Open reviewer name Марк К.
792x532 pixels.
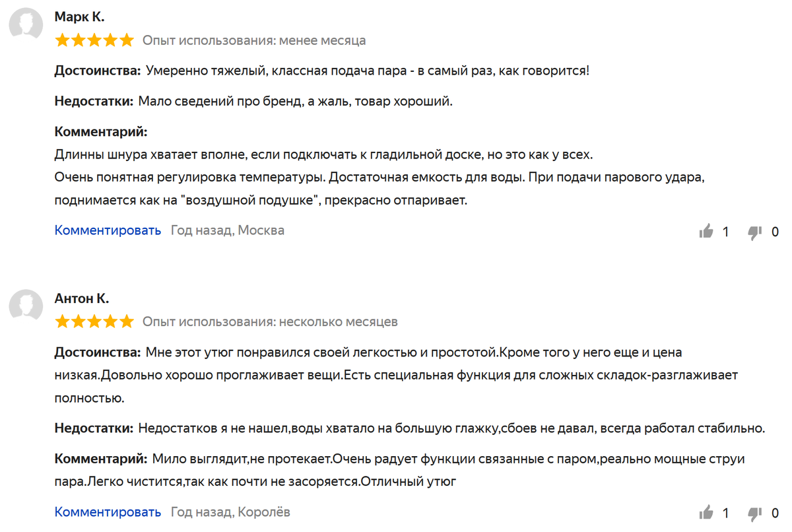pyautogui.click(x=80, y=17)
